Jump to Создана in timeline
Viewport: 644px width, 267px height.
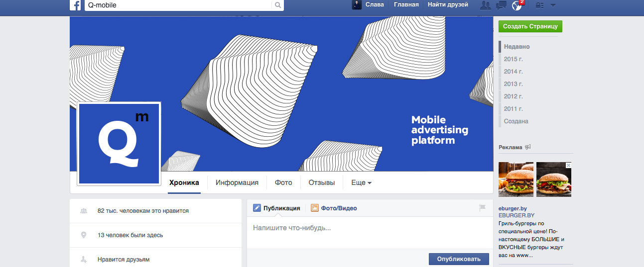click(516, 121)
